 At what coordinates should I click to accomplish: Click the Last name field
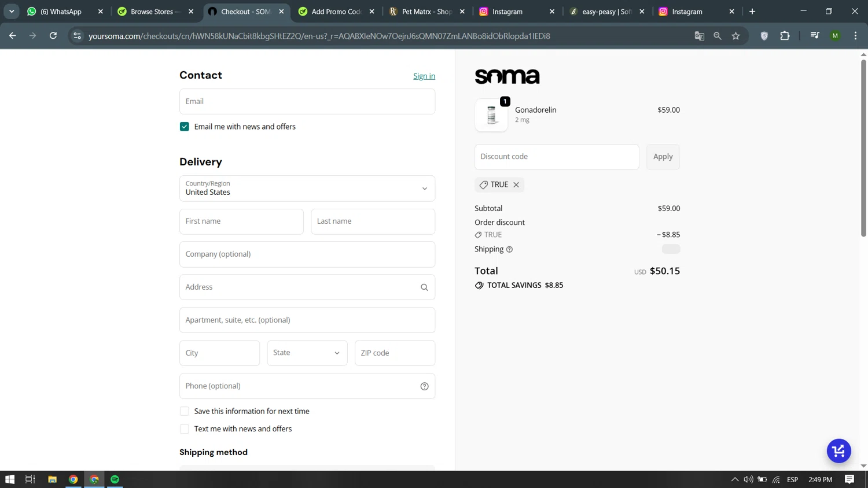coord(373,221)
